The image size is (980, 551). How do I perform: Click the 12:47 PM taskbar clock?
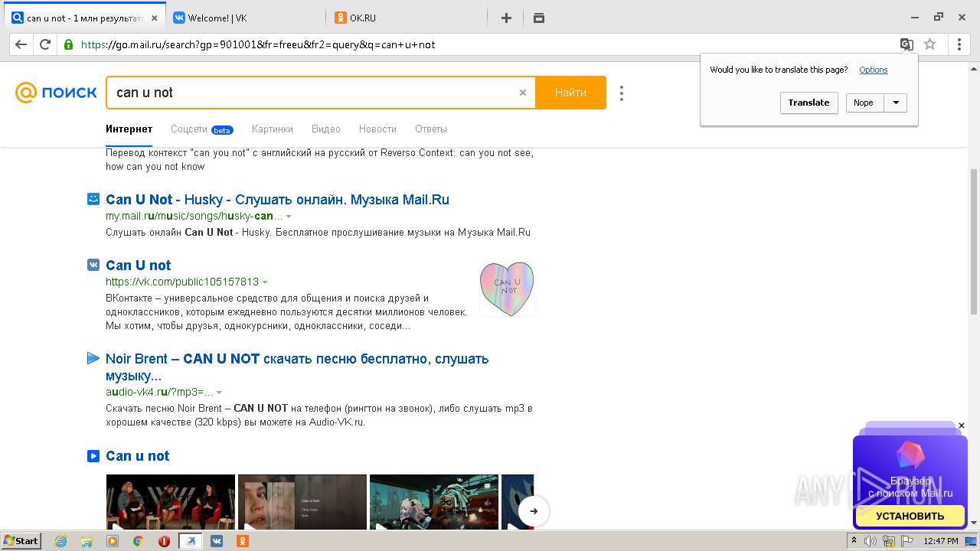pyautogui.click(x=941, y=541)
